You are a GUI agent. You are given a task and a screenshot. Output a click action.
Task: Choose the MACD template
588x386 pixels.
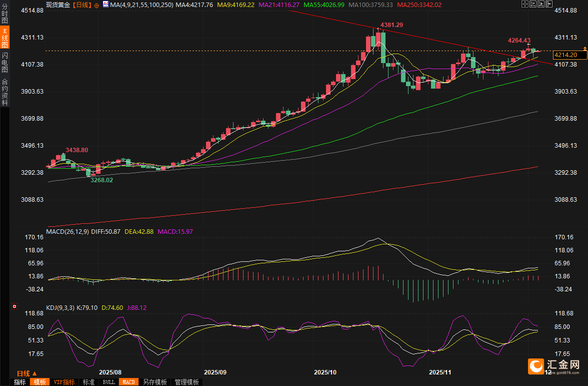[x=128, y=382]
